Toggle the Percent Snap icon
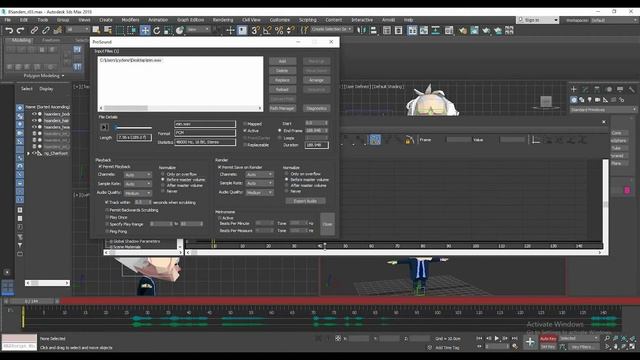This screenshot has height=360, width=640. (279, 30)
